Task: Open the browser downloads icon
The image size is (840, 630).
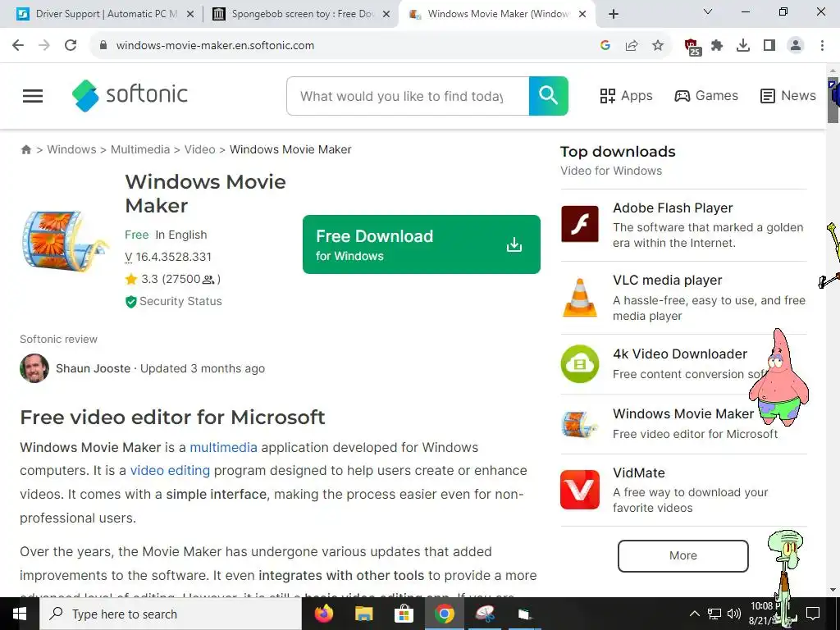Action: point(743,46)
